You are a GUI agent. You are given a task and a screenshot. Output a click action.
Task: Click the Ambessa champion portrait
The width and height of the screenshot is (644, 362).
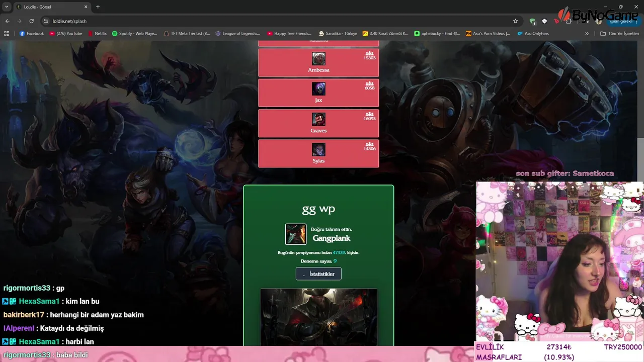point(318,58)
